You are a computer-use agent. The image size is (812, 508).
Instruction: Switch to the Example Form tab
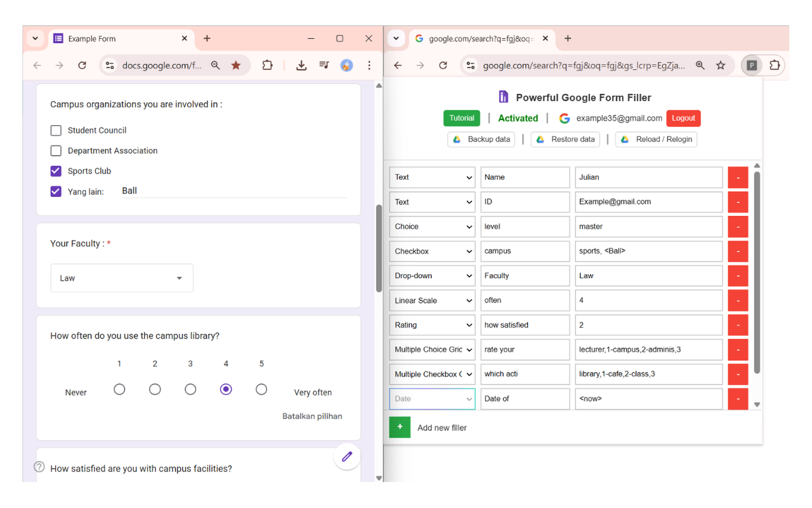121,39
